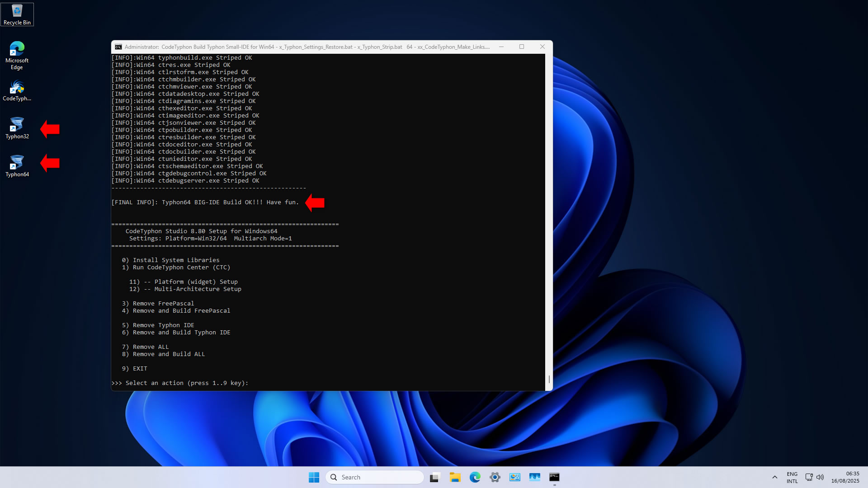Image resolution: width=868 pixels, height=488 pixels.
Task: Open the ENG INTL language switcher
Action: tap(792, 478)
